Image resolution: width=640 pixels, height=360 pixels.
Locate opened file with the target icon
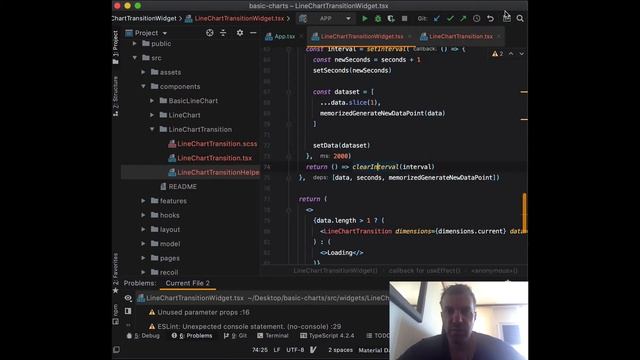click(209, 33)
